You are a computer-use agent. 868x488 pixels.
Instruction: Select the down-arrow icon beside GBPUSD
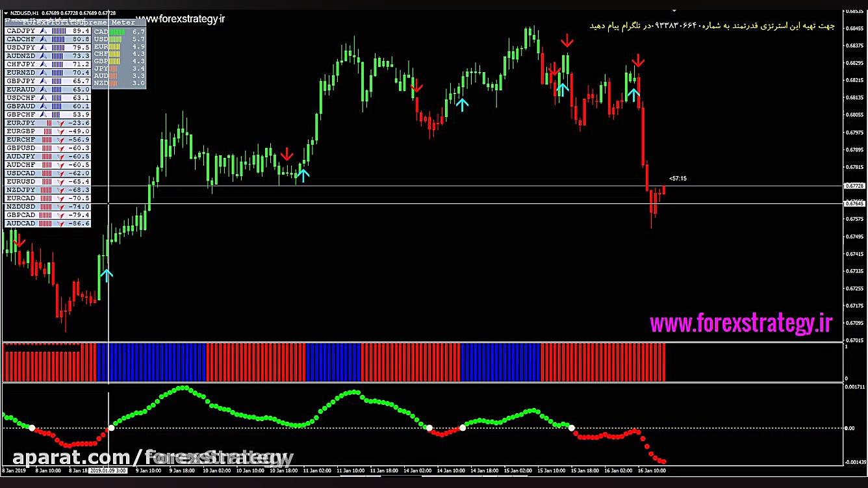(x=62, y=148)
